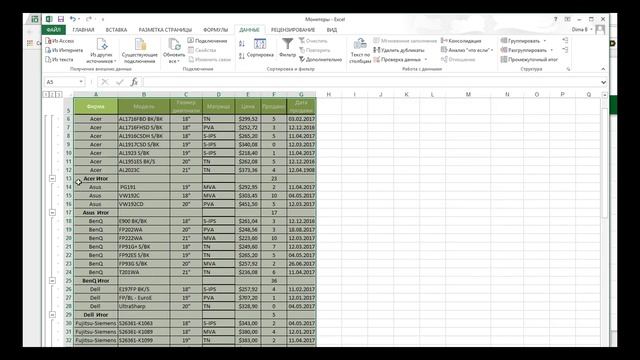Open Подключения list in the ribbon
640x360 pixels.
point(207,41)
